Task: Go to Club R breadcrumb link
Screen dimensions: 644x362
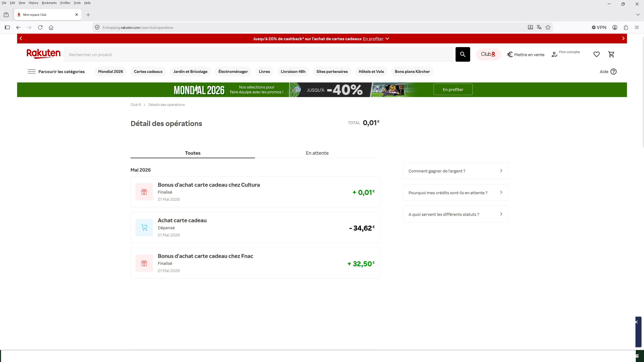Action: click(136, 105)
